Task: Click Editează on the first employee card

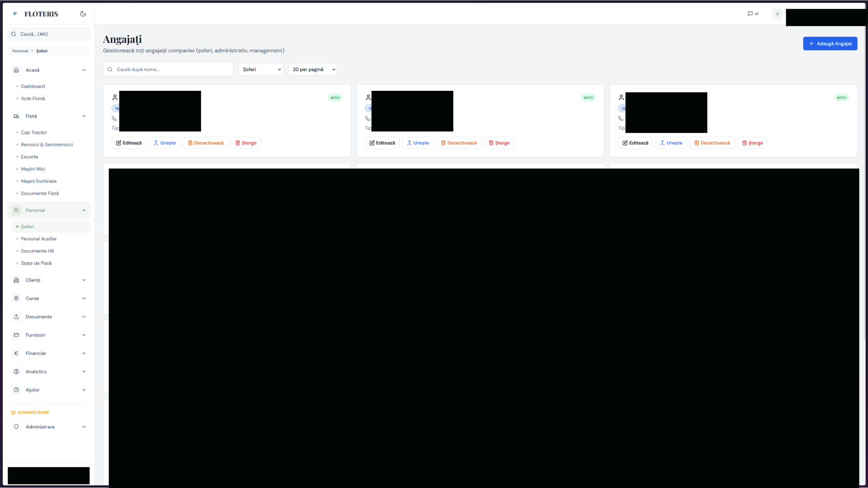Action: click(x=129, y=143)
